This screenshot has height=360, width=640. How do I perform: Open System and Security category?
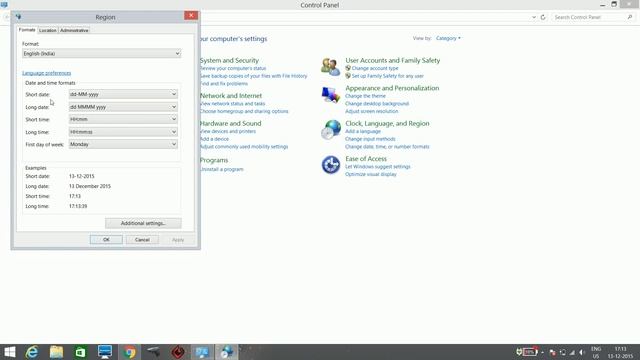pyautogui.click(x=229, y=60)
